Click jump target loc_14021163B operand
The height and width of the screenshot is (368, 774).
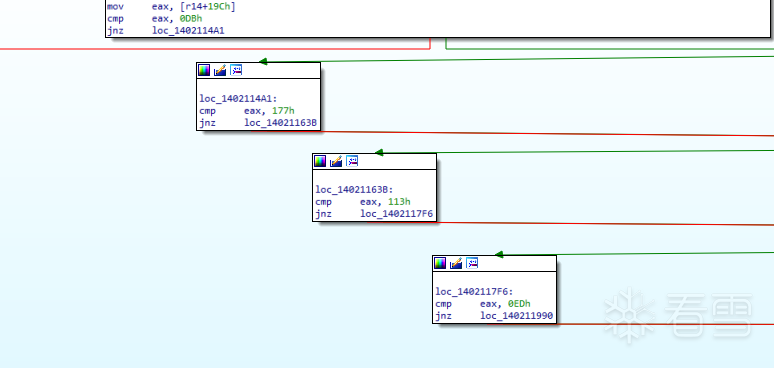(281, 123)
